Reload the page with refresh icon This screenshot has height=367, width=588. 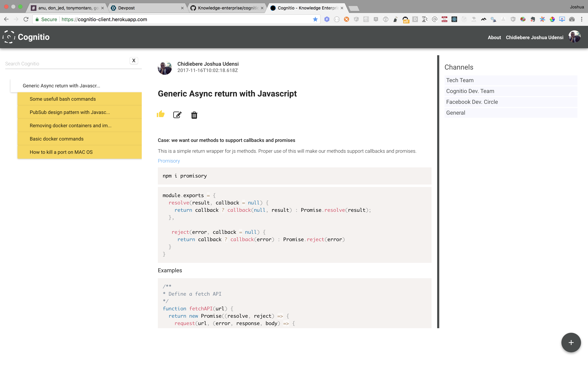26,19
